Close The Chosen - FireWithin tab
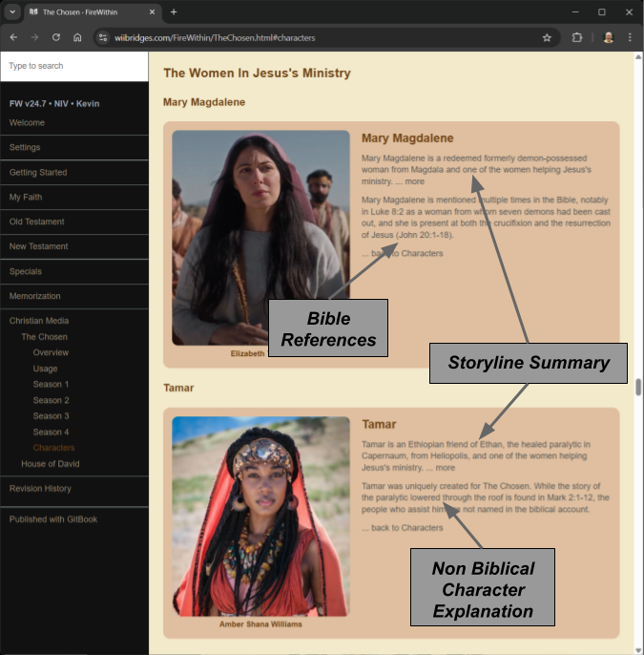 [x=152, y=12]
